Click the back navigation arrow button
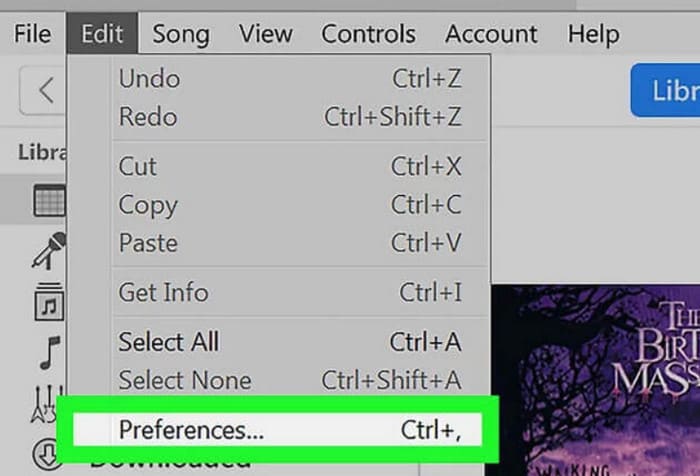The height and width of the screenshot is (476, 700). [x=44, y=91]
